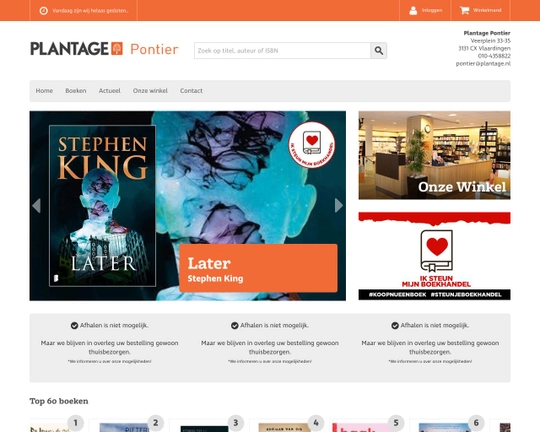Click the clock icon in the orange top bar
The height and width of the screenshot is (432, 540).
[x=43, y=11]
